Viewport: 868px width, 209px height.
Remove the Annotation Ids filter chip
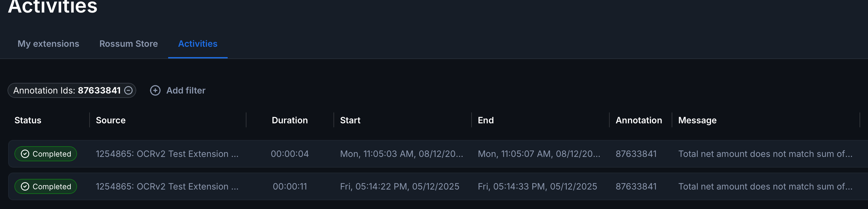coord(128,90)
